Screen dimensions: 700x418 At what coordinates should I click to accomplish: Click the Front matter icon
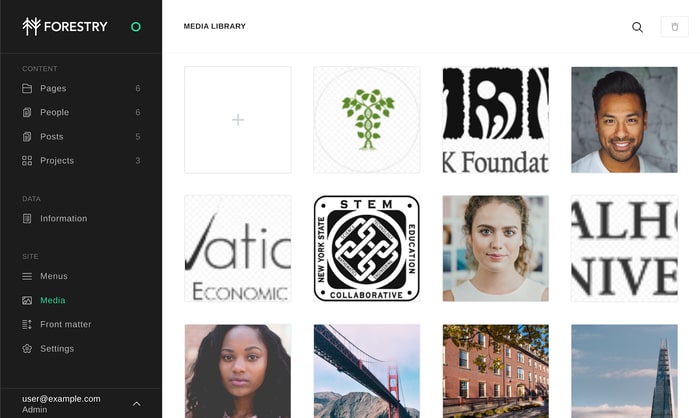(x=27, y=324)
